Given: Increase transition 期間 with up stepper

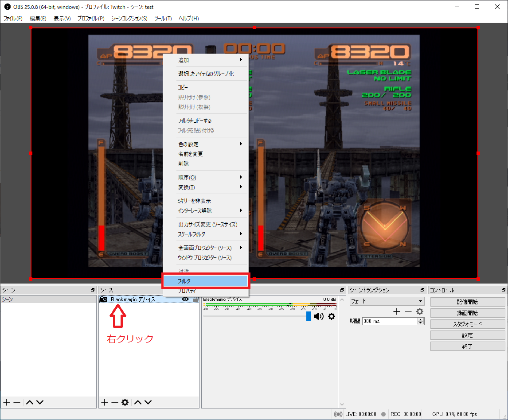Looking at the screenshot, I should (421, 319).
